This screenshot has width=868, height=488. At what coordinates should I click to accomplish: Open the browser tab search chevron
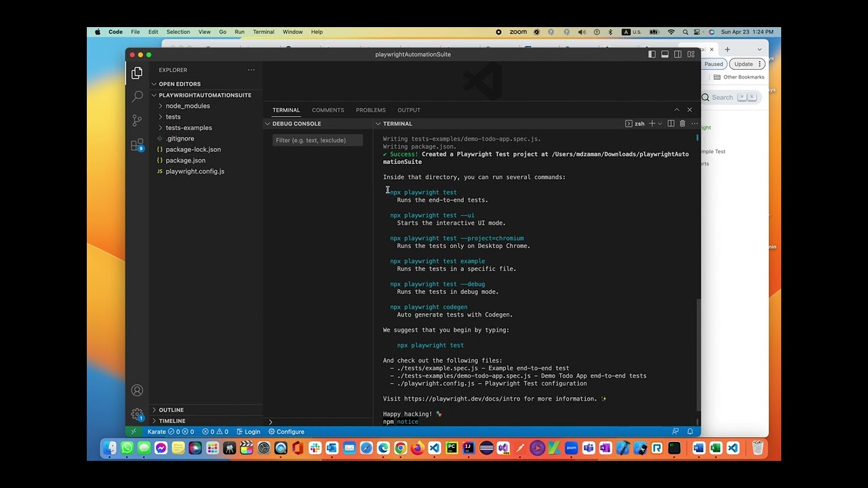tap(759, 49)
